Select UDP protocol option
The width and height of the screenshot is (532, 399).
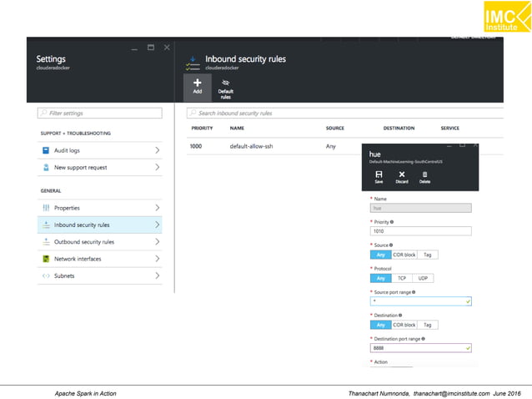pyautogui.click(x=424, y=278)
